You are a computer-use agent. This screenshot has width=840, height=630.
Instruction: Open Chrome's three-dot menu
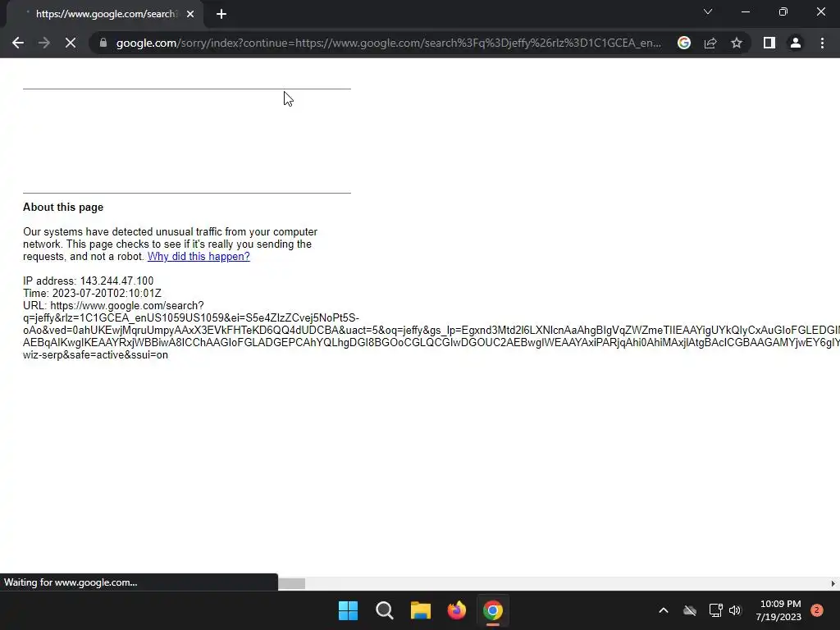click(822, 43)
